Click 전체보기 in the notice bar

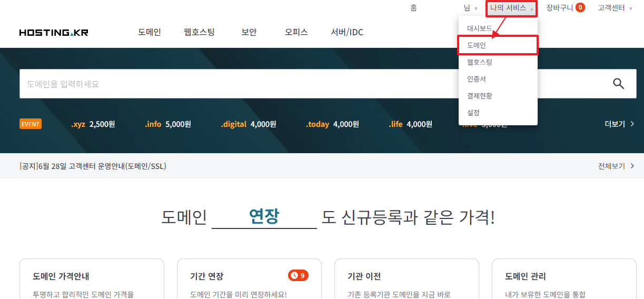click(x=616, y=166)
